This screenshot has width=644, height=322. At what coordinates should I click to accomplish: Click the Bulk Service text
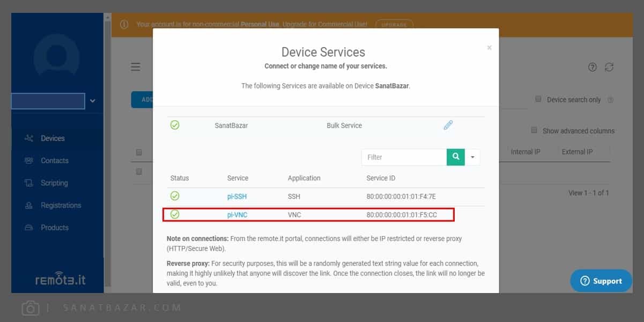344,126
